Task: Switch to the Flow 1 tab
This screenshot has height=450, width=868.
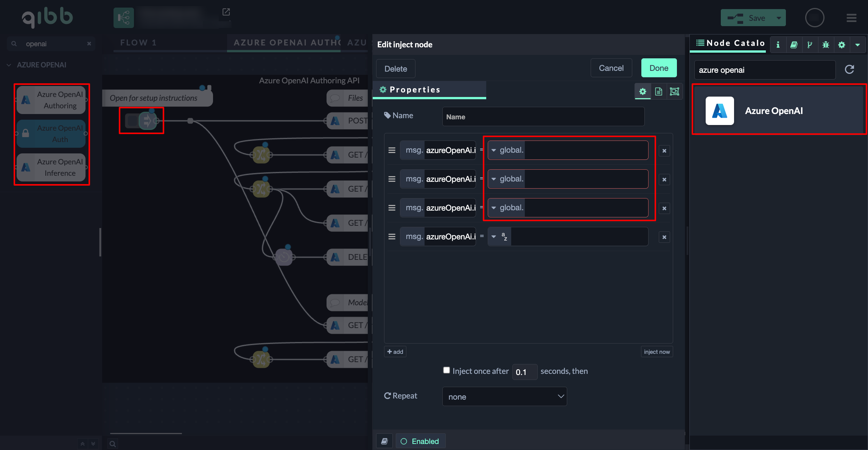Action: tap(138, 42)
